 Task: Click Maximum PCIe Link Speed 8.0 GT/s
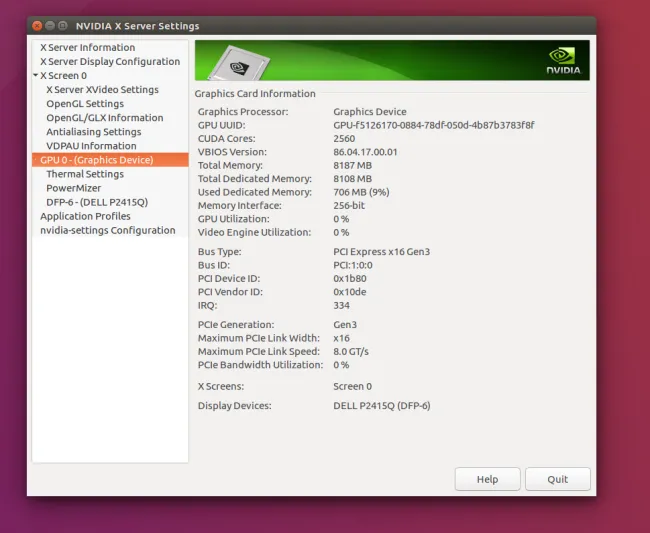351,351
